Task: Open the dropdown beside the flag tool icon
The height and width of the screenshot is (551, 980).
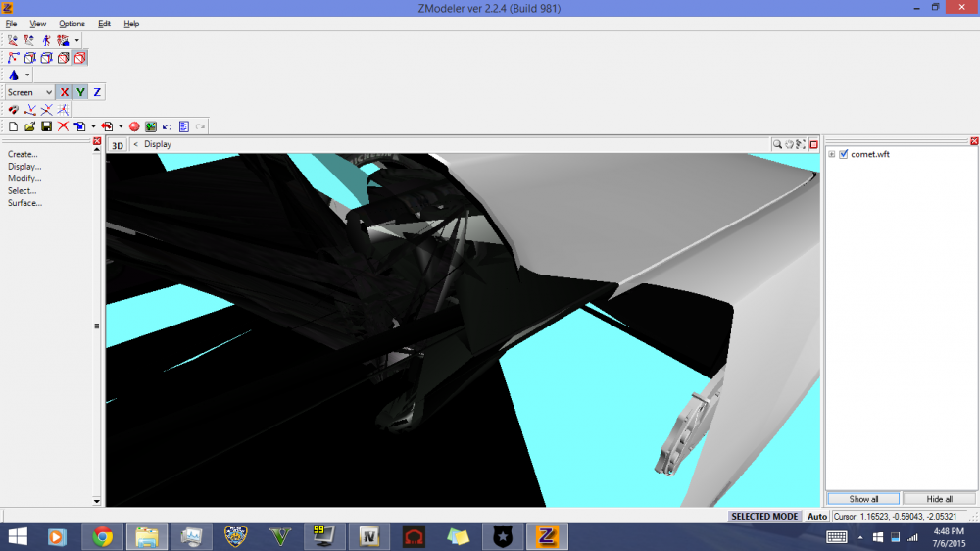Action: [x=76, y=40]
